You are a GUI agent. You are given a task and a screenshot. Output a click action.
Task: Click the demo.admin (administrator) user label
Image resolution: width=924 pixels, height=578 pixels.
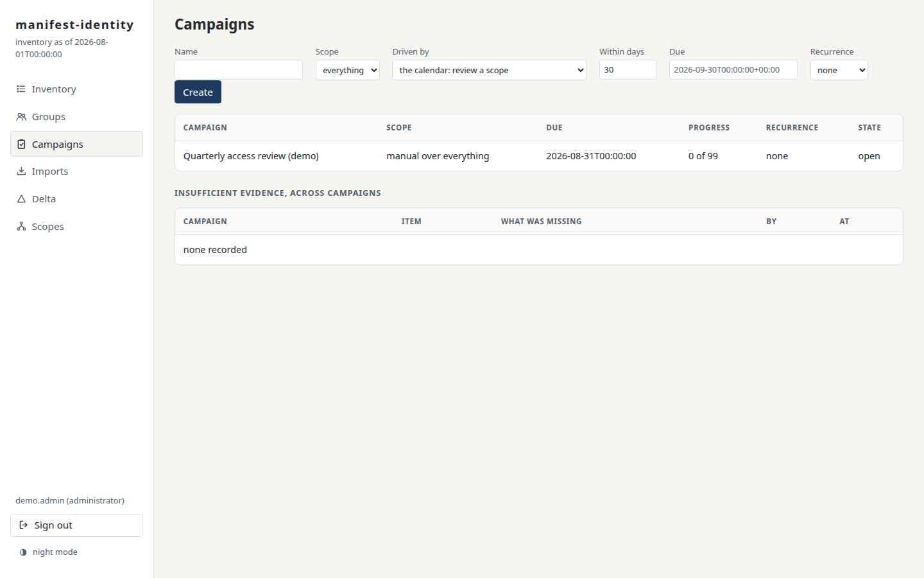pos(70,500)
